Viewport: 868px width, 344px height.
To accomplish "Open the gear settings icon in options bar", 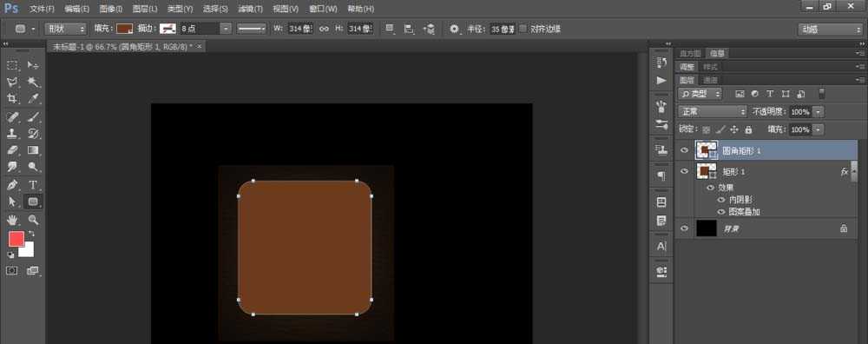I will click(455, 29).
